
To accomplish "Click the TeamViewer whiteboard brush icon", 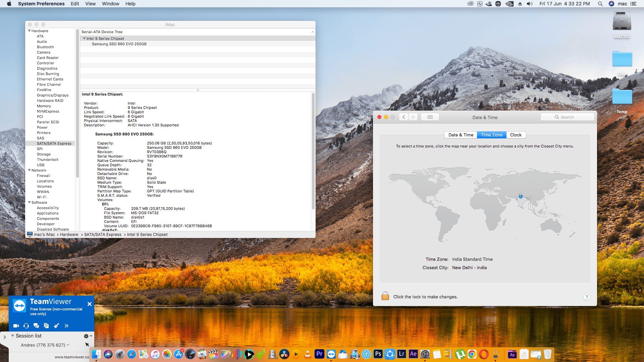I will click(56, 326).
